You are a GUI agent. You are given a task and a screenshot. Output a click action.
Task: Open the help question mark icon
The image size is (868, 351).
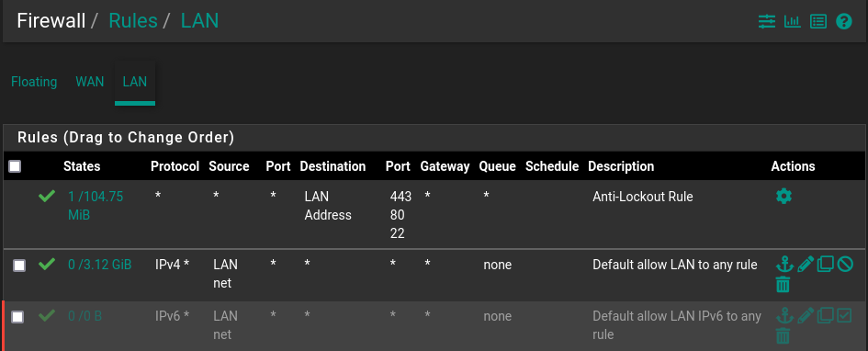click(843, 21)
